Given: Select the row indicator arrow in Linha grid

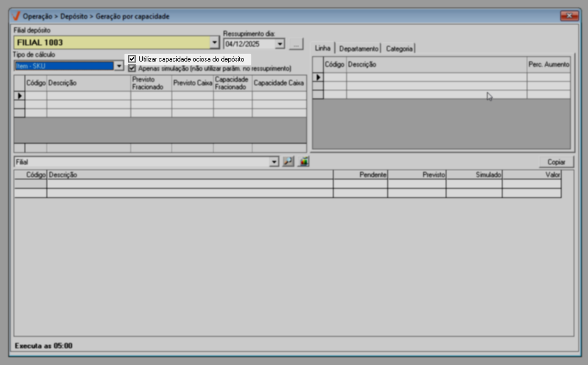Looking at the screenshot, I should tap(318, 77).
